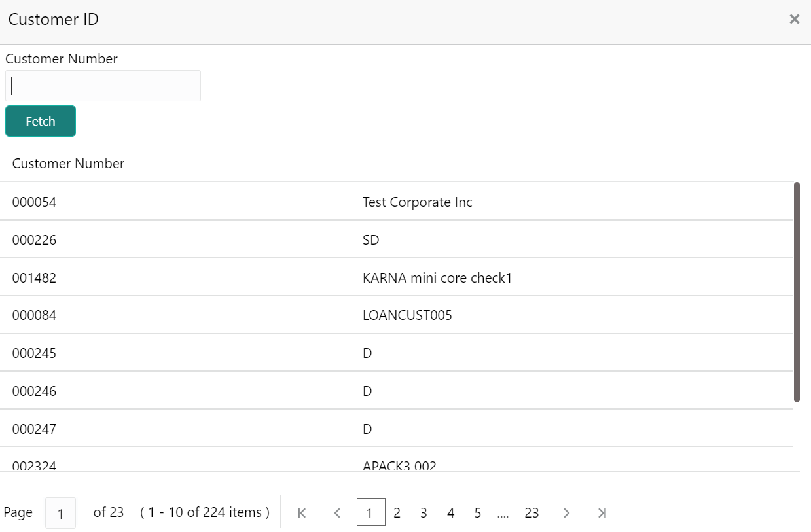Select page 4 in pagination
This screenshot has width=811, height=532.
click(450, 513)
